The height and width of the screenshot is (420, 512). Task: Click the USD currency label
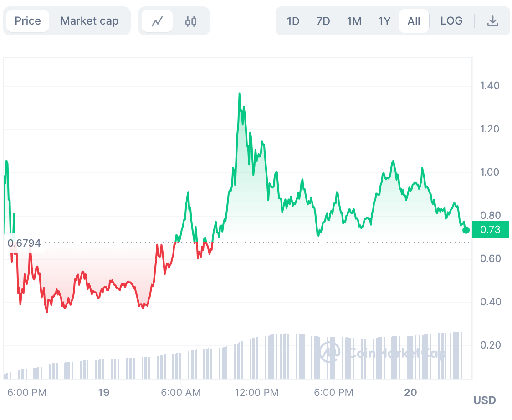coord(485,400)
